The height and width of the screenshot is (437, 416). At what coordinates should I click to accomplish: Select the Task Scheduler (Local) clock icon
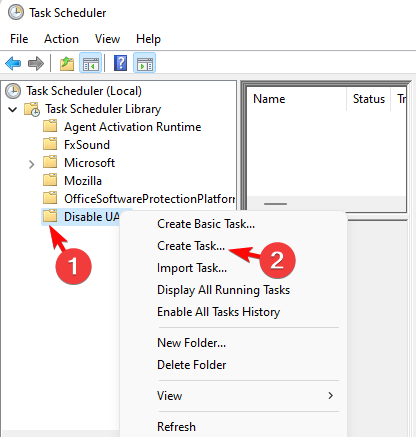tap(13, 91)
